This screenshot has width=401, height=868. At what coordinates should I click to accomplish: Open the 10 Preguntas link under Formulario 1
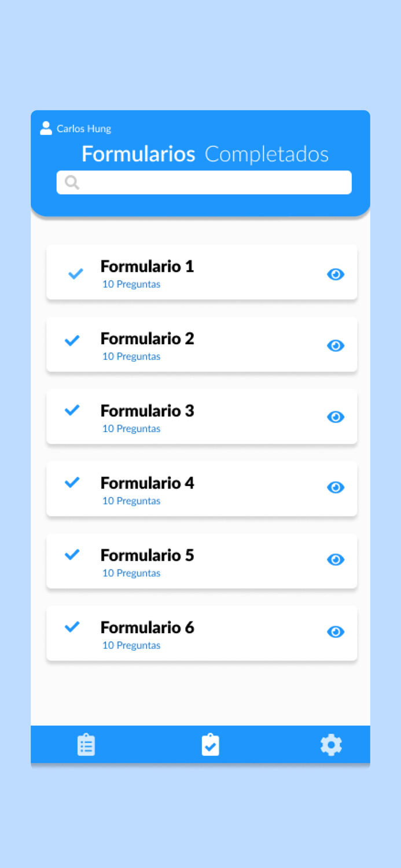[x=131, y=284]
